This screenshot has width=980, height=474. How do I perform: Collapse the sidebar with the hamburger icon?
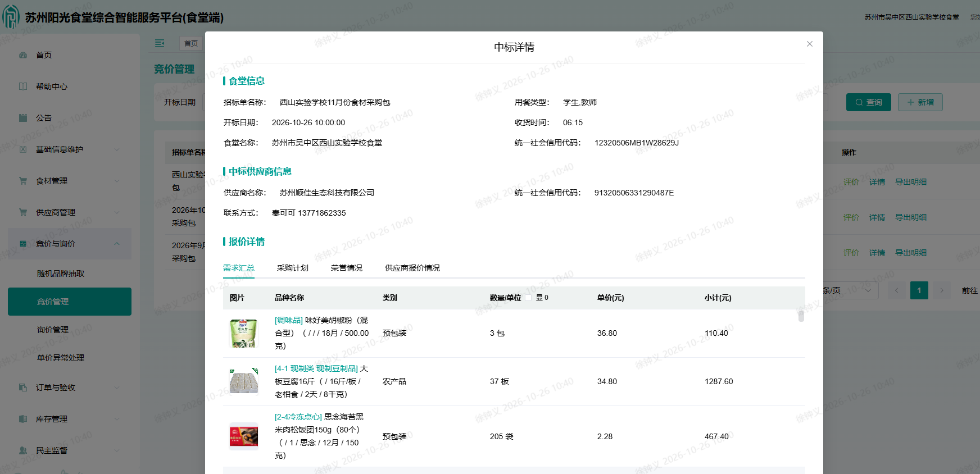160,43
